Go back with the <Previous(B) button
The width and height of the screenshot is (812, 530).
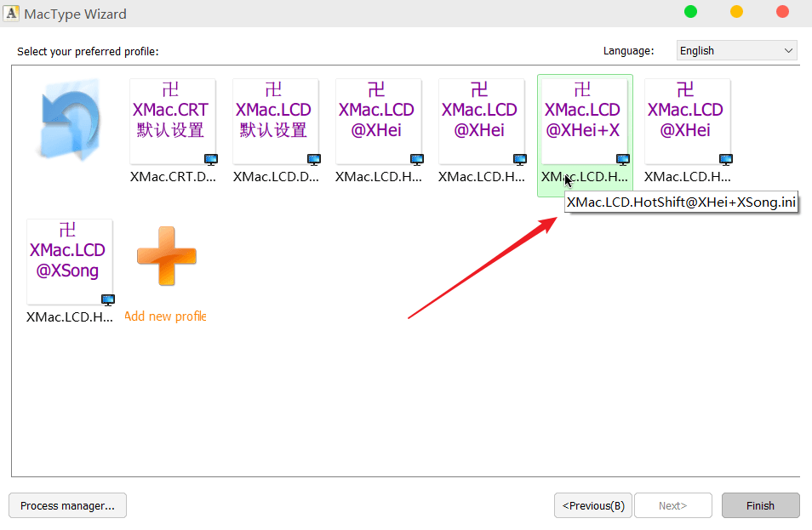coord(593,505)
